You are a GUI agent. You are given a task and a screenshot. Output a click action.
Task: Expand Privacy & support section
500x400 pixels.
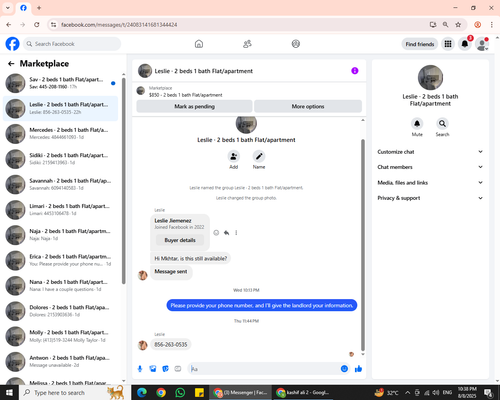[430, 198]
